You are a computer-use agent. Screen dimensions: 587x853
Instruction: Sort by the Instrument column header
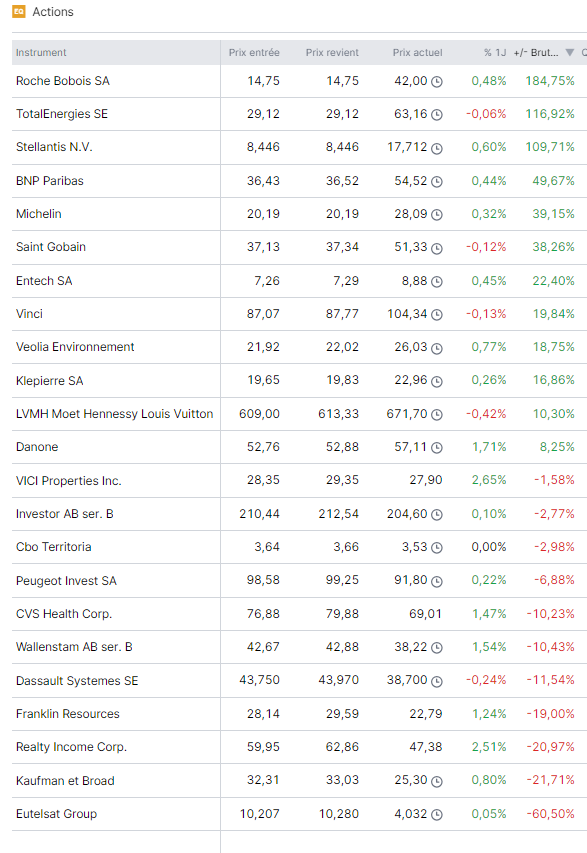[x=41, y=53]
